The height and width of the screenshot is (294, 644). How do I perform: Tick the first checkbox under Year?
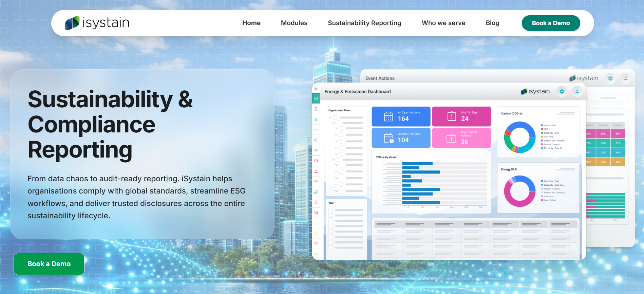(x=330, y=210)
